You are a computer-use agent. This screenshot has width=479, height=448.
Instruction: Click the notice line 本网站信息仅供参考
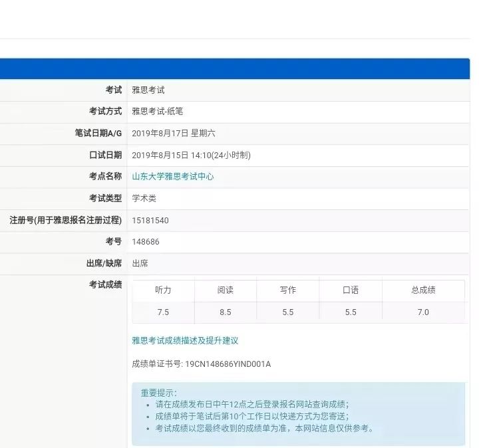point(334,429)
